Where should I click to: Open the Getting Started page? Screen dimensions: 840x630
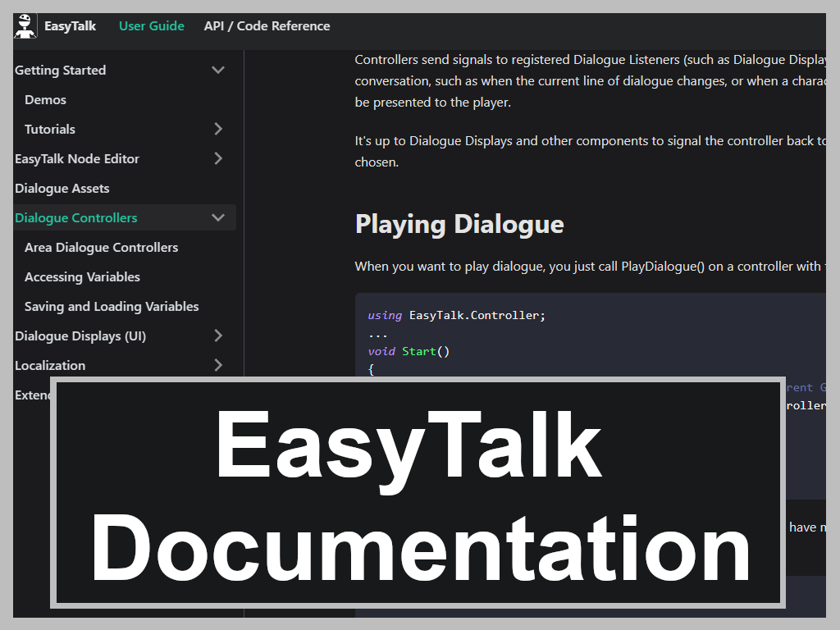[x=61, y=71]
